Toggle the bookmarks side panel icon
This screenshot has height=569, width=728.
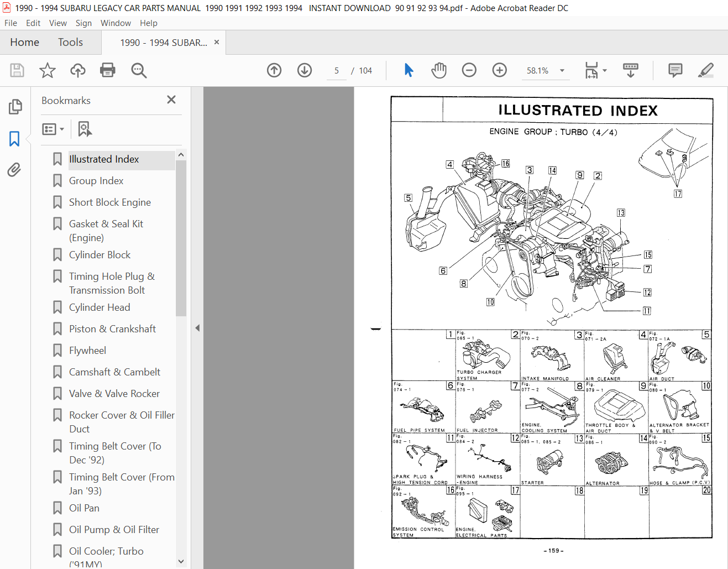pyautogui.click(x=15, y=138)
